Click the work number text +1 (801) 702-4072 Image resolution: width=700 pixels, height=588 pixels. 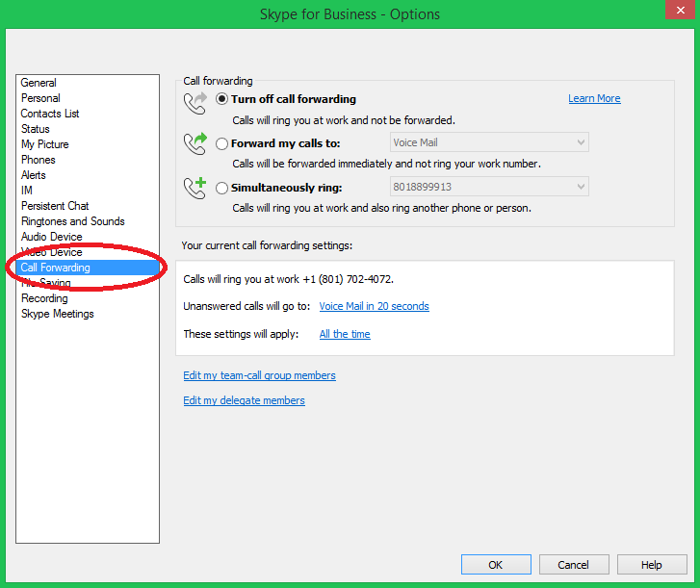tap(349, 279)
